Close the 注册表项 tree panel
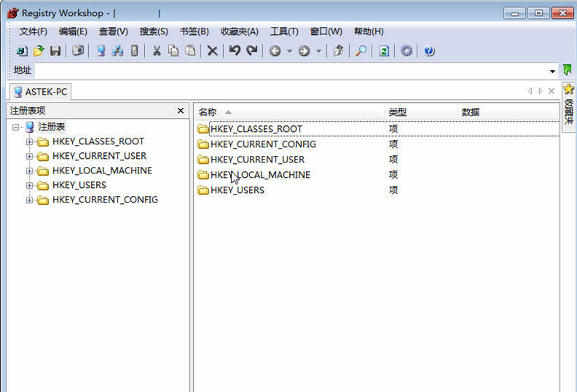The width and height of the screenshot is (577, 392). tap(181, 111)
